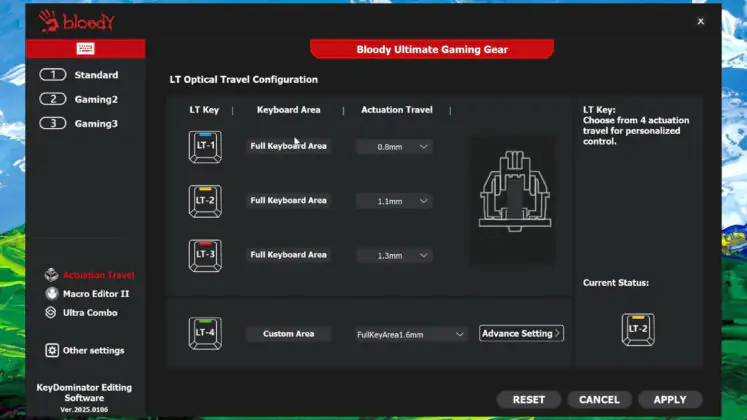Viewport: 747px width, 420px height.
Task: Click the Current Status label
Action: click(616, 283)
